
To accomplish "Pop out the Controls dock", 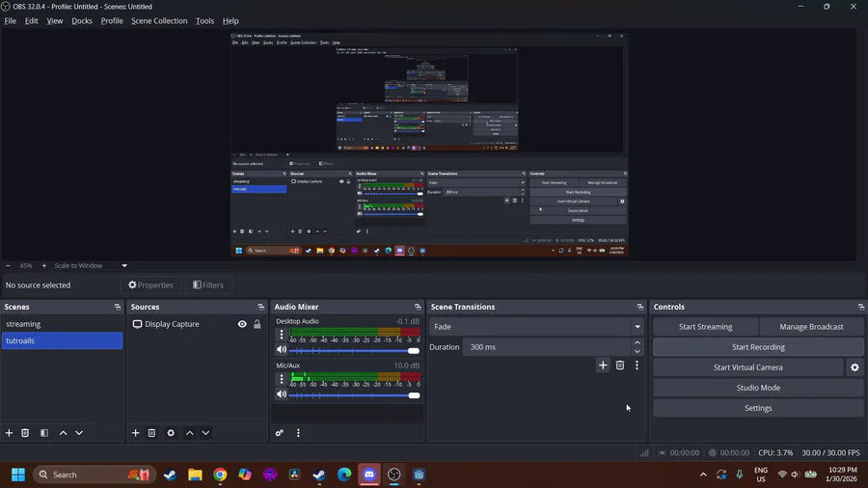I will tap(861, 307).
